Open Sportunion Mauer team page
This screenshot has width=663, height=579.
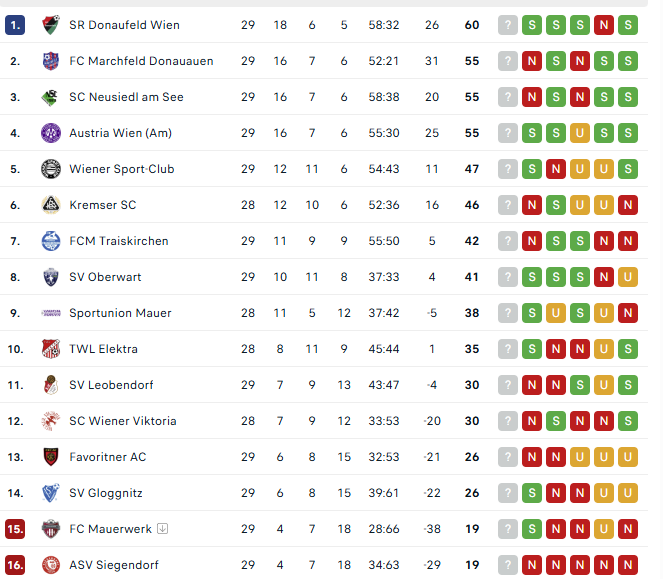[x=120, y=313]
